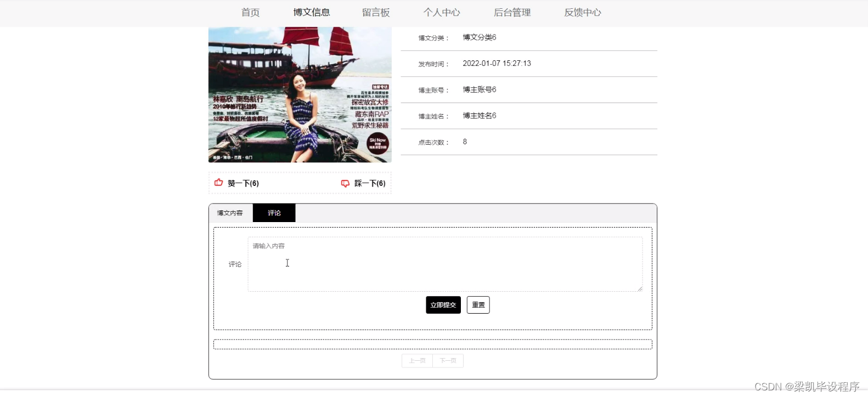
Task: Select the 博主姓名6 name value
Action: [480, 116]
